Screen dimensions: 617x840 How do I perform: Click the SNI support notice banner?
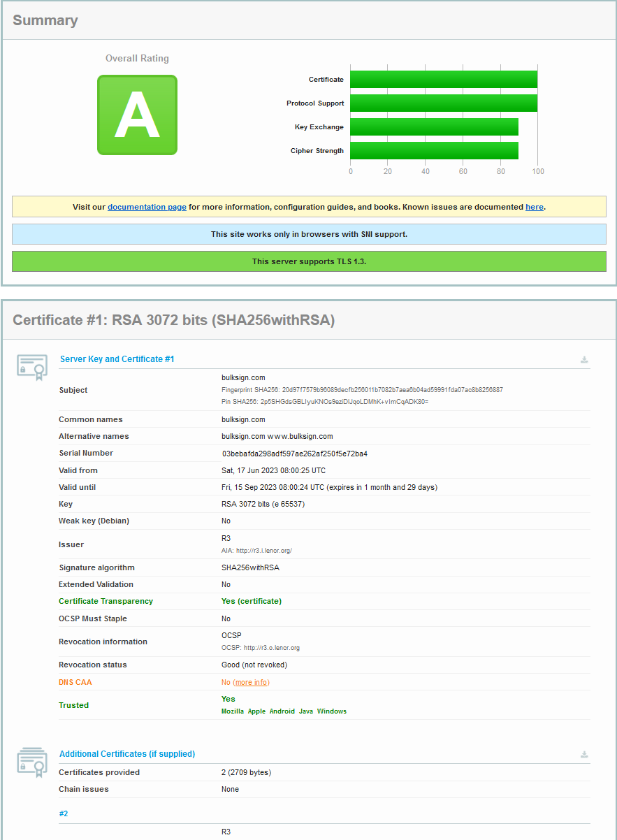click(309, 234)
